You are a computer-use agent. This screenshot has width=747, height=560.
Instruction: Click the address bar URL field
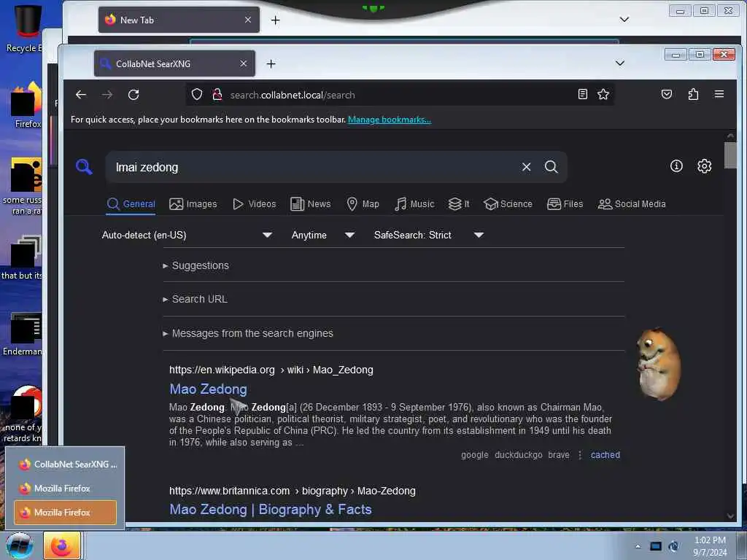[400, 95]
